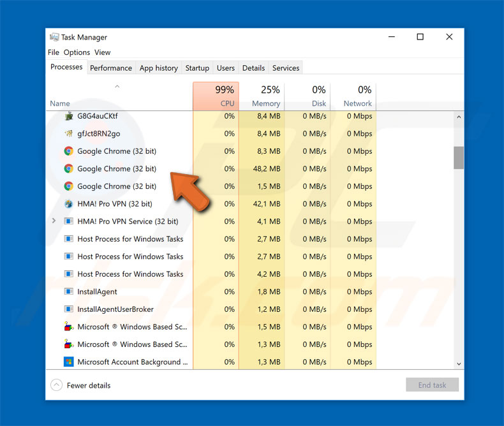
Task: Click the InstallAgentUserBroker process icon
Action: 69,309
